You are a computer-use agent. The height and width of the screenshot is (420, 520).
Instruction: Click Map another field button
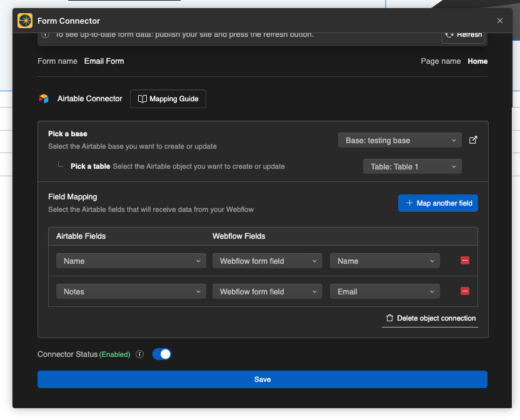click(x=437, y=203)
